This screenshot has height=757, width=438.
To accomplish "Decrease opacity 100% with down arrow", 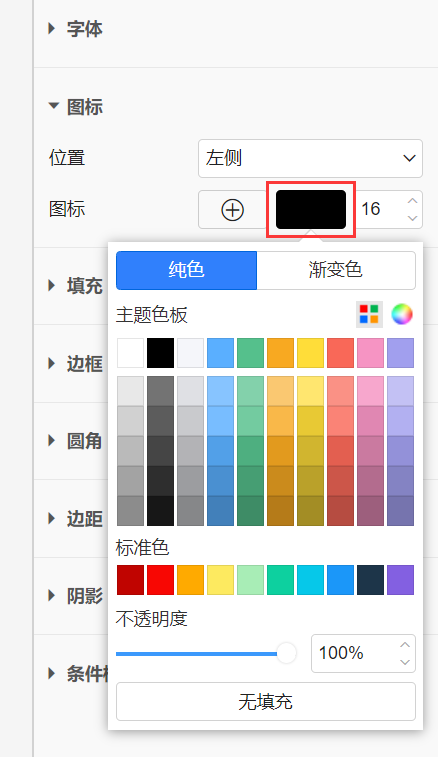I will click(405, 662).
